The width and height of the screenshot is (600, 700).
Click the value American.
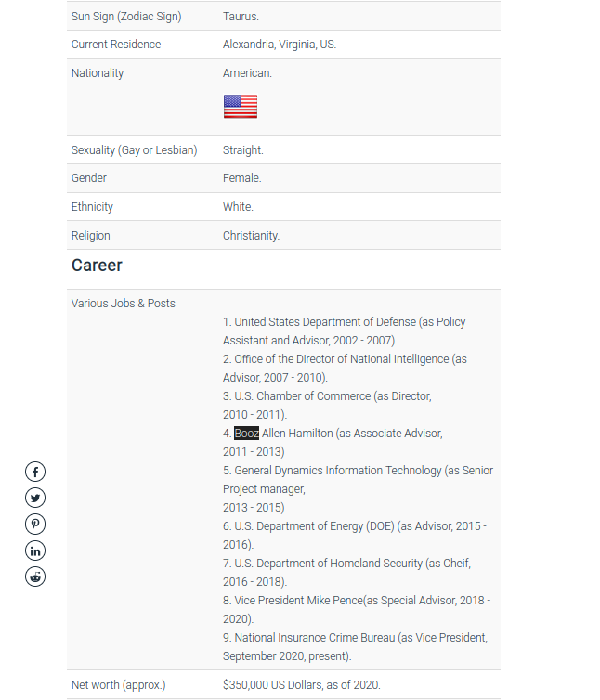tap(247, 73)
